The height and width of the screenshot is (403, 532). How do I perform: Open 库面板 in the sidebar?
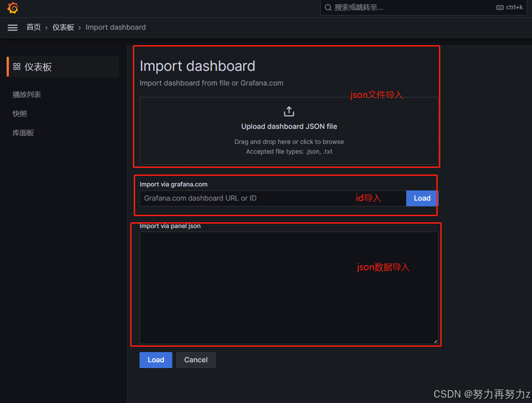23,133
